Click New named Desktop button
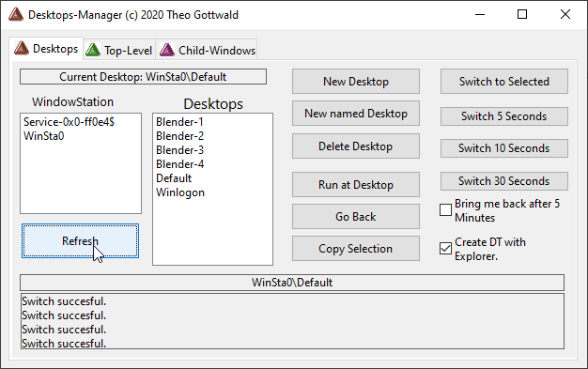Viewport: 588px width, 369px height. [356, 114]
